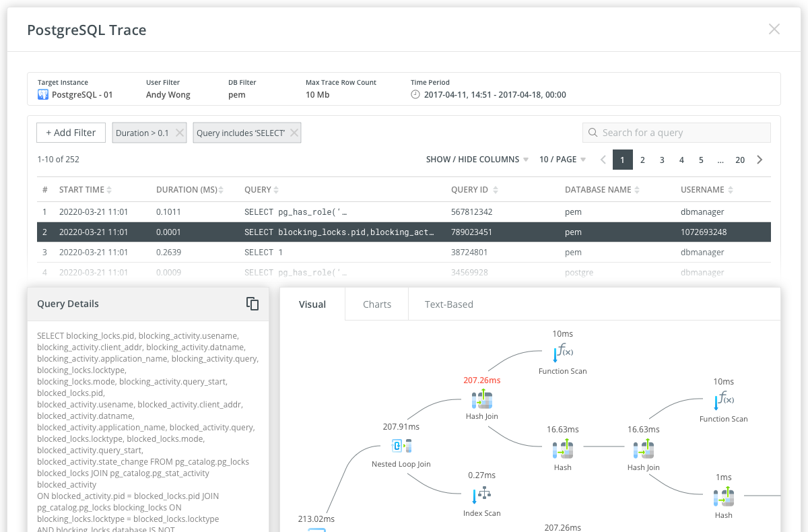The image size is (808, 532).
Task: Select the Hash Join node showing 207.26ms
Action: [482, 399]
